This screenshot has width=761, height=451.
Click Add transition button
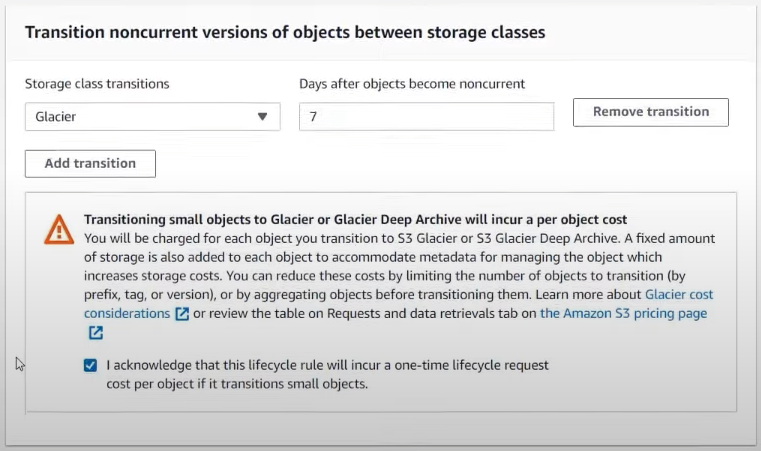90,164
